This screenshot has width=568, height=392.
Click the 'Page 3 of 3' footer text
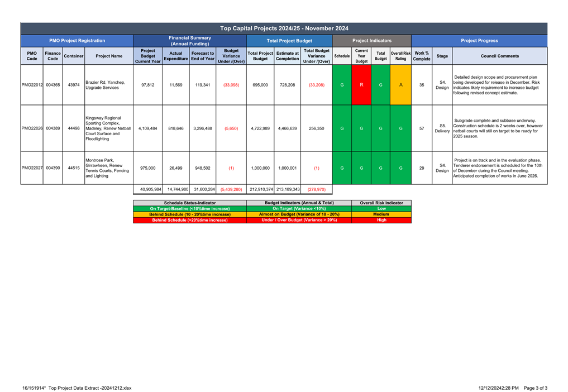coord(534,388)
